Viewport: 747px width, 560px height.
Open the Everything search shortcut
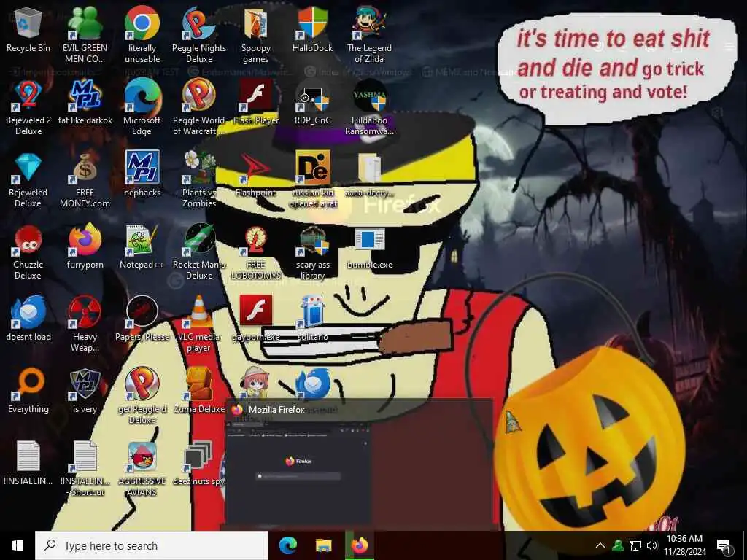tap(28, 392)
